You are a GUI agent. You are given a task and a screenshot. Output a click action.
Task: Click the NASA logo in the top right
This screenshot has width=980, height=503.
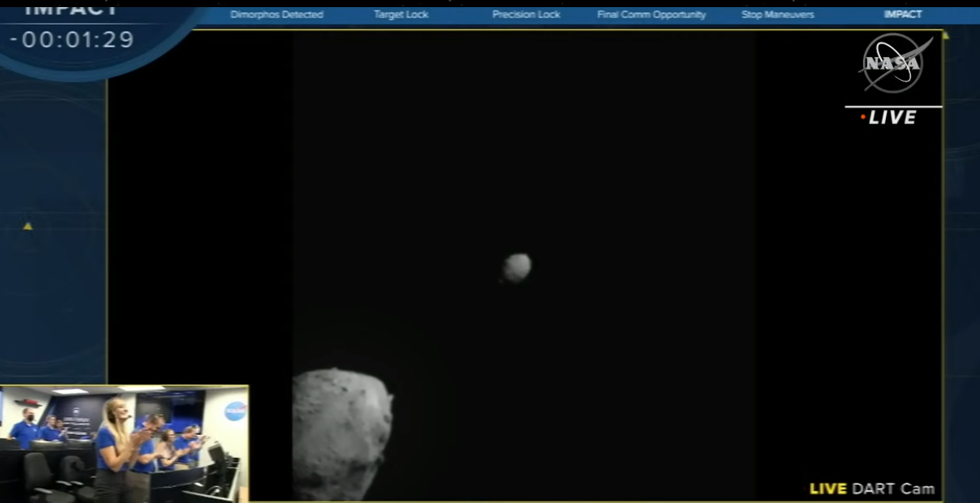(x=894, y=63)
